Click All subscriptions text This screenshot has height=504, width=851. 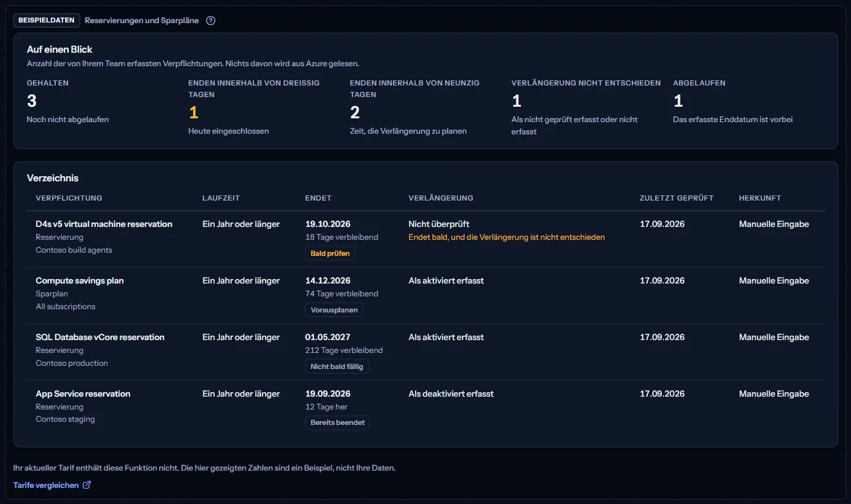coord(66,307)
